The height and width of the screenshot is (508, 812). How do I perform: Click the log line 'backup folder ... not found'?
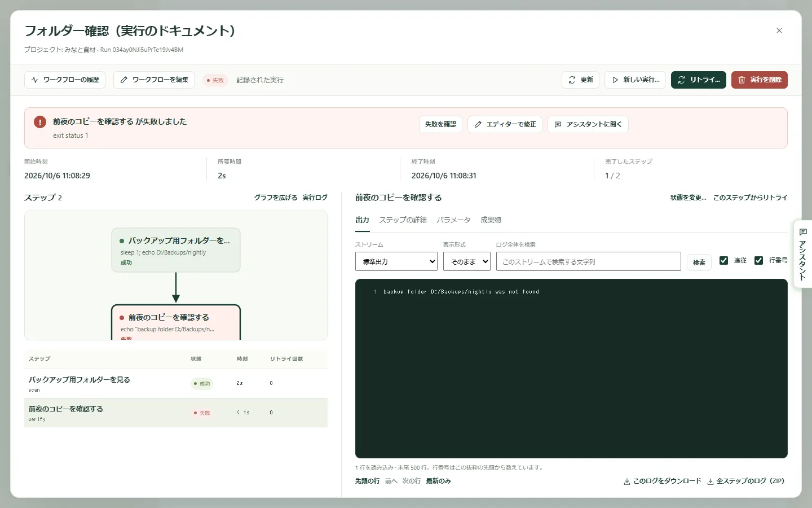coord(461,292)
